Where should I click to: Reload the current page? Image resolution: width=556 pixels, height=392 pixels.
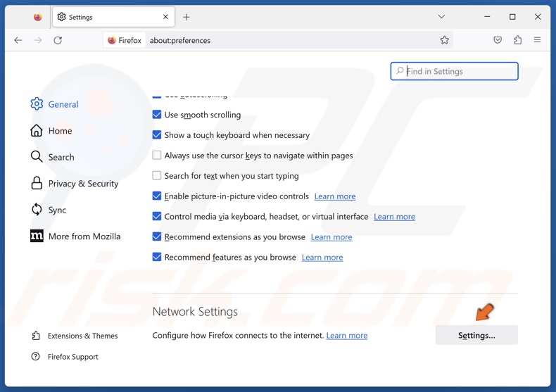pyautogui.click(x=58, y=40)
